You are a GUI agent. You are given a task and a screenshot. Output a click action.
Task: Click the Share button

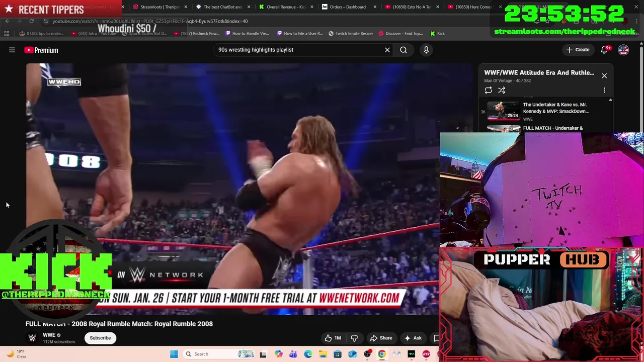coord(381,338)
